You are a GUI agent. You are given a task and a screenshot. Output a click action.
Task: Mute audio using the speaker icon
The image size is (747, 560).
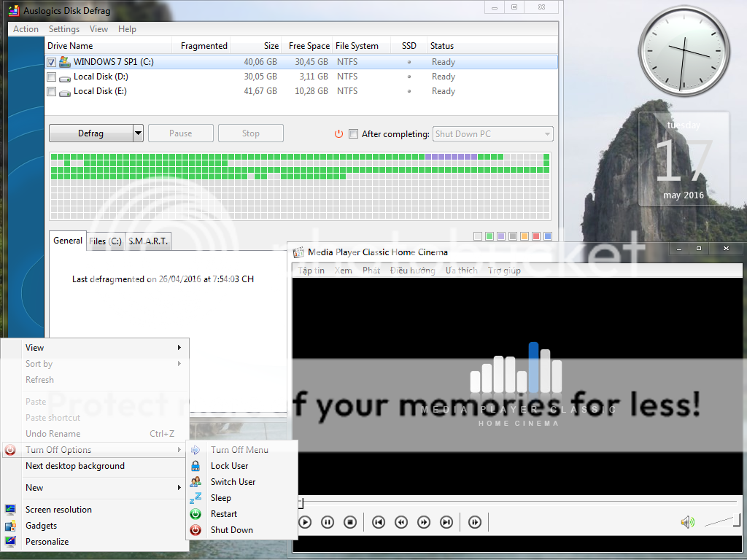click(x=686, y=522)
